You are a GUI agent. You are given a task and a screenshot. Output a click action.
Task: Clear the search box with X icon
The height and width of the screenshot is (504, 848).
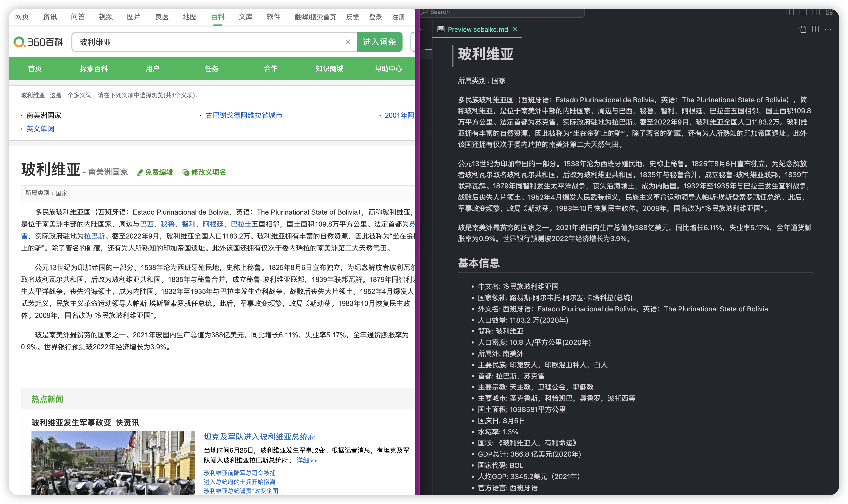(348, 42)
